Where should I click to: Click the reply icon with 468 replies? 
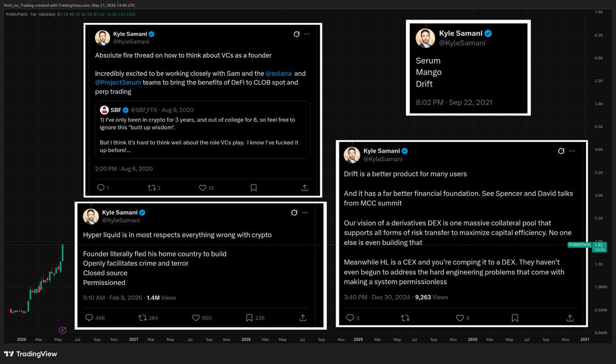pos(89,318)
